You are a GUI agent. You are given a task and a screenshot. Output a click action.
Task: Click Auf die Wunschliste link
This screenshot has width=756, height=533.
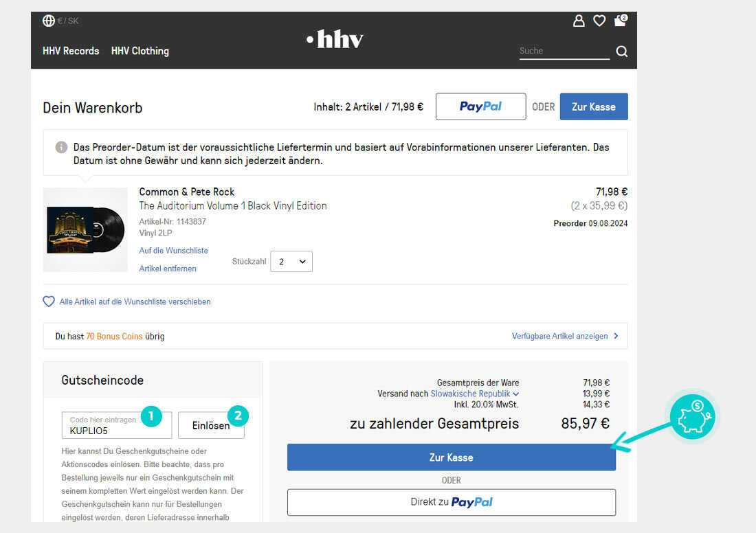coord(174,251)
